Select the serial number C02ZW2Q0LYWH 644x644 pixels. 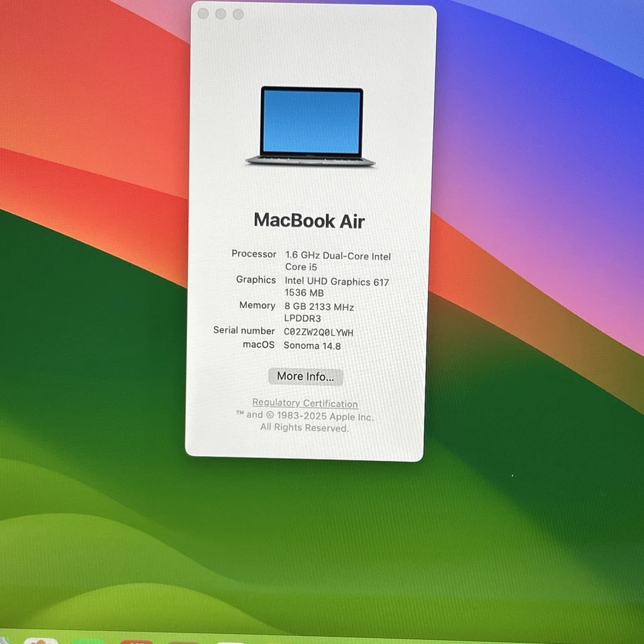click(x=319, y=332)
